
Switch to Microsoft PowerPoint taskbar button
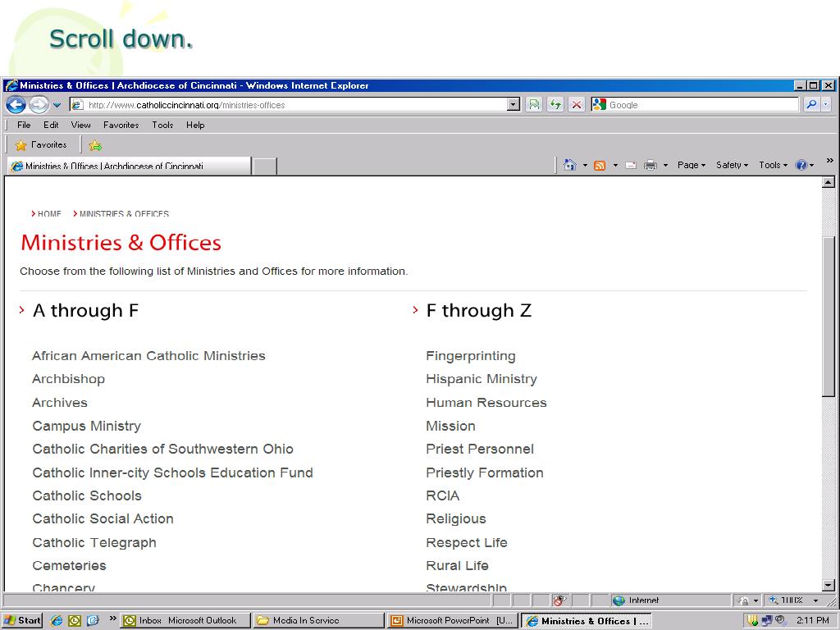pyautogui.click(x=453, y=620)
